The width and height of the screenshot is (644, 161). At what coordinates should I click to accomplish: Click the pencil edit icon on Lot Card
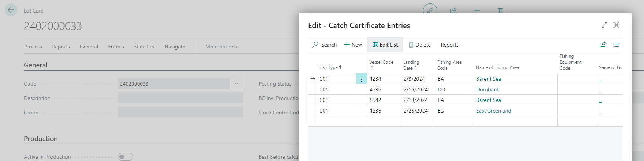tap(430, 10)
